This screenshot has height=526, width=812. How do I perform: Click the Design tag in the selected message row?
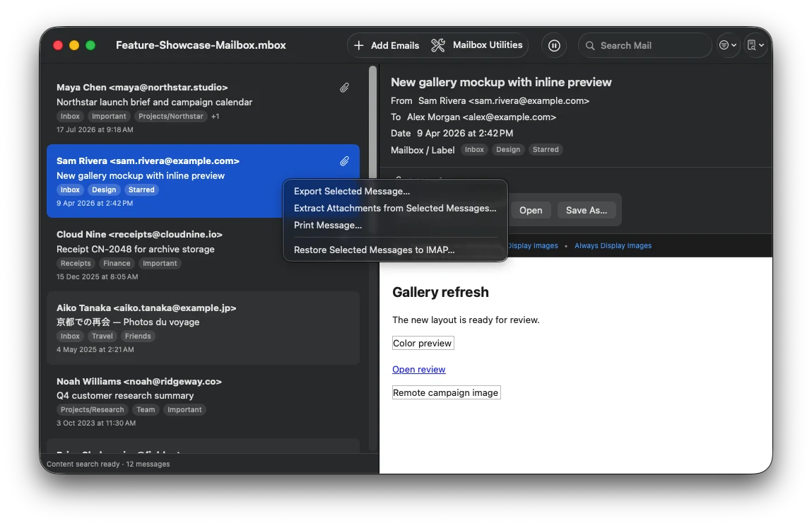click(x=104, y=189)
